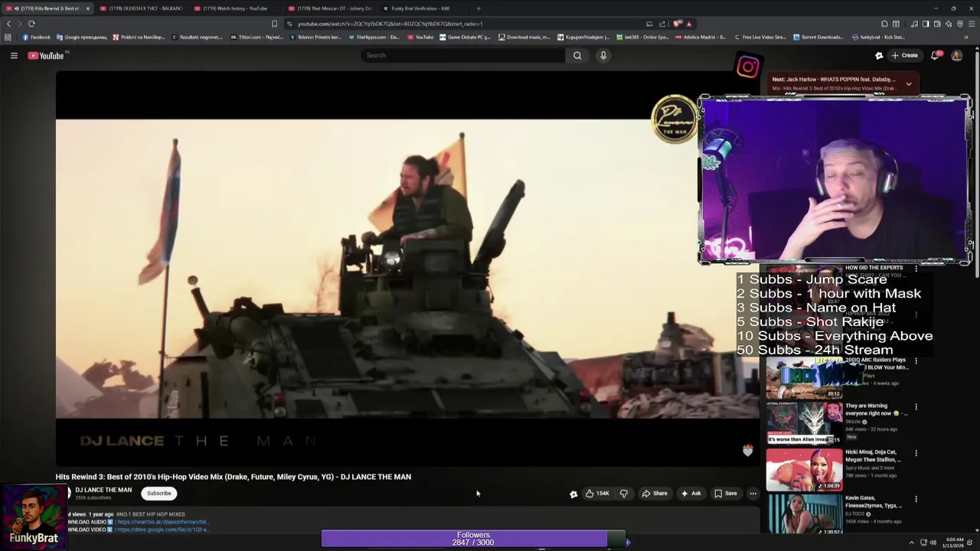The image size is (980, 551).
Task: Show more bookmarks with the overflow chevron
Action: (x=966, y=37)
